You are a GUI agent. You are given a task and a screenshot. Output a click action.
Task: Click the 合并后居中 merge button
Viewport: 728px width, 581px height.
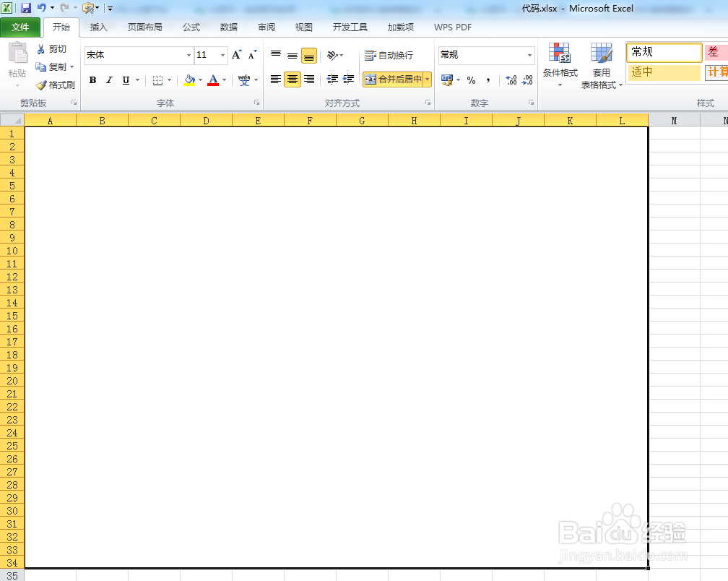pyautogui.click(x=393, y=79)
